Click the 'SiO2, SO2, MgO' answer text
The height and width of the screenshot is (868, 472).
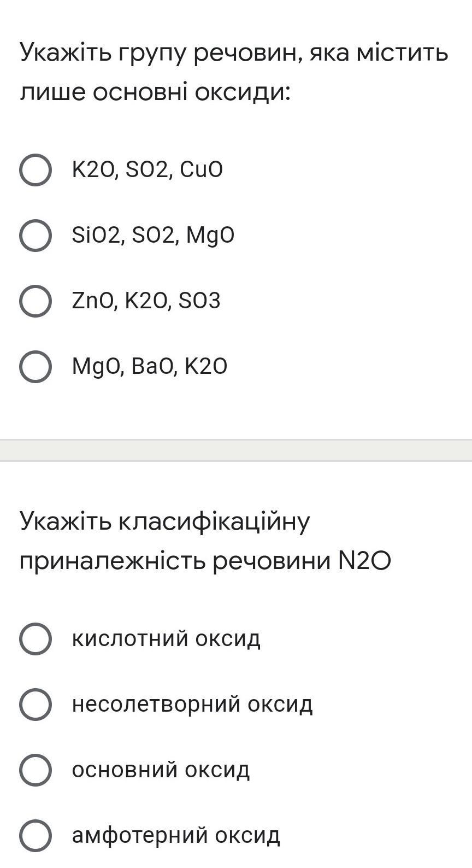coord(153,236)
